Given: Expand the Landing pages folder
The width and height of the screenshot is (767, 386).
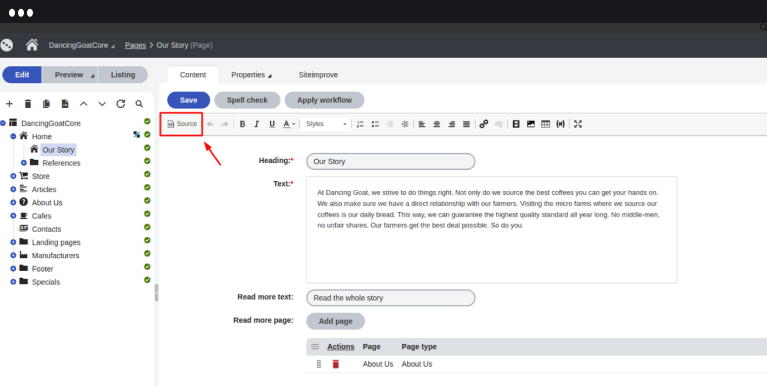Looking at the screenshot, I should pyautogui.click(x=13, y=242).
